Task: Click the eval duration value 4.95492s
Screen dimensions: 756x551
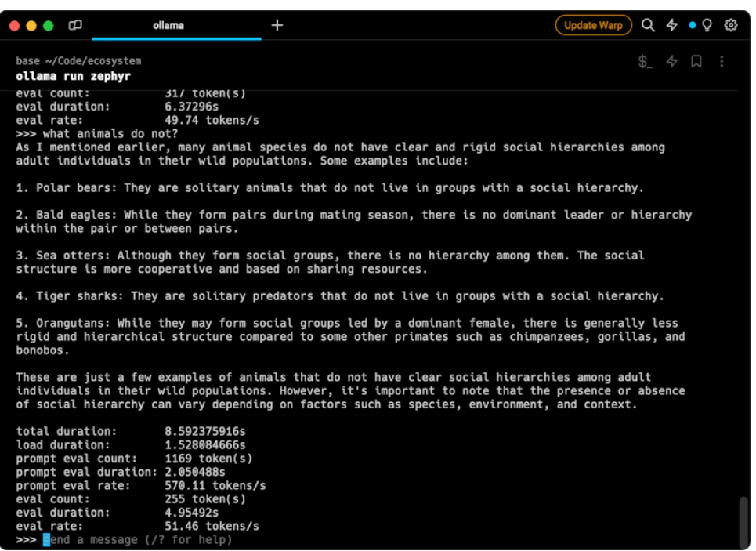Action: 191,513
